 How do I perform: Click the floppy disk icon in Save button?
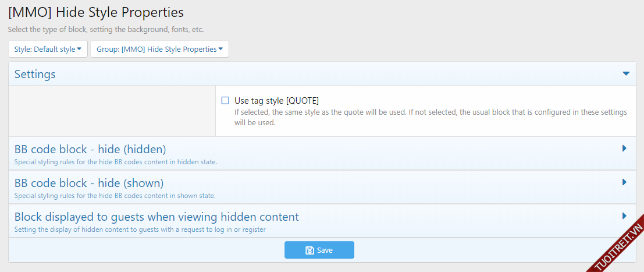tap(309, 250)
